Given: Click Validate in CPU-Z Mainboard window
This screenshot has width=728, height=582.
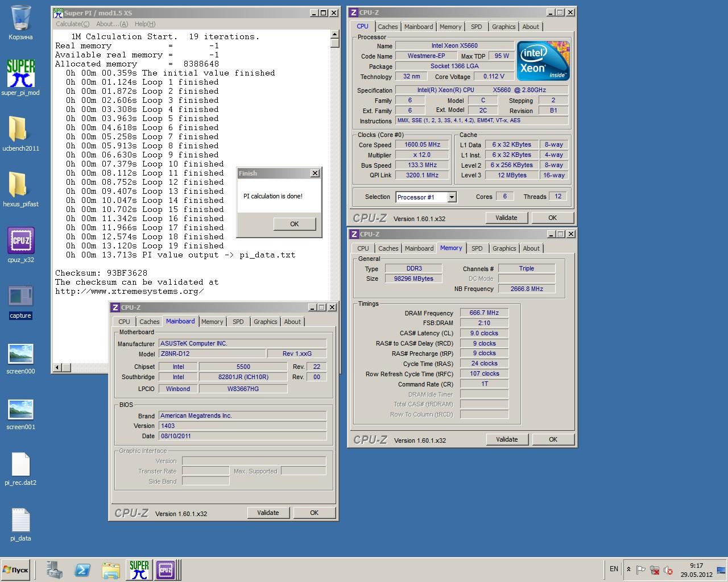Looking at the screenshot, I should (x=268, y=513).
